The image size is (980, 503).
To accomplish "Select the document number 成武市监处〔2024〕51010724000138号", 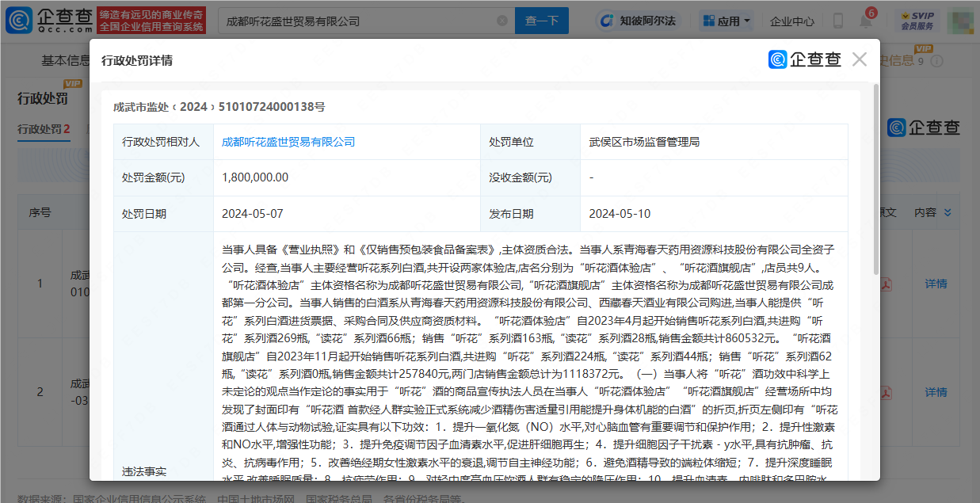I will point(219,107).
